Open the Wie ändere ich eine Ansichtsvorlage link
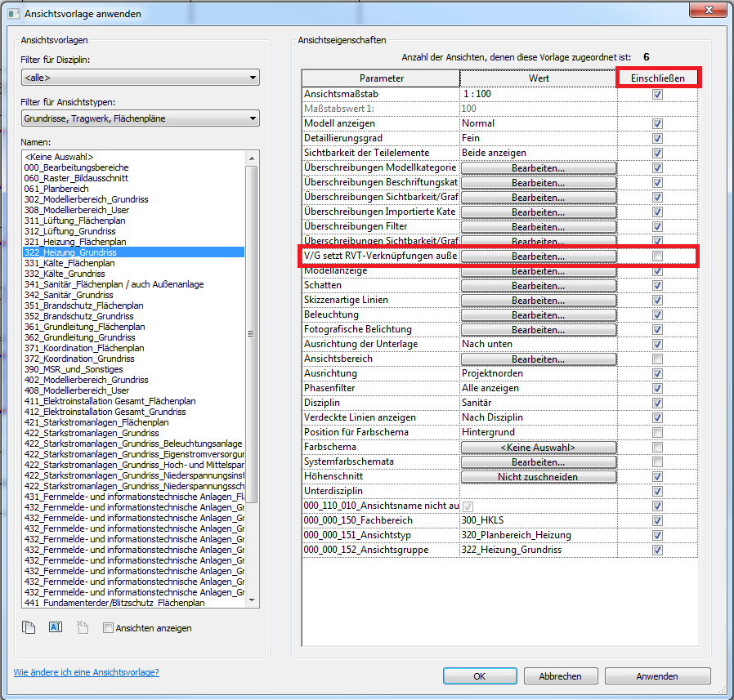Viewport: 734px width, 700px height. pyautogui.click(x=86, y=672)
